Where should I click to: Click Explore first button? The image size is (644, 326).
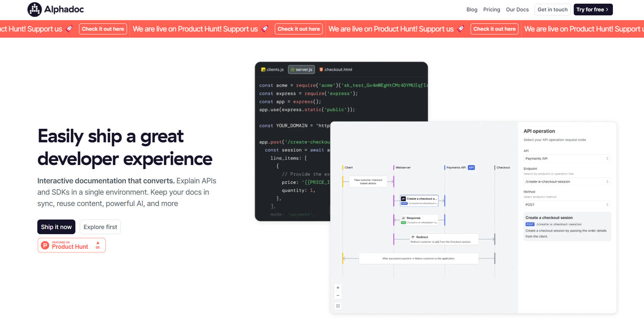[x=100, y=227]
